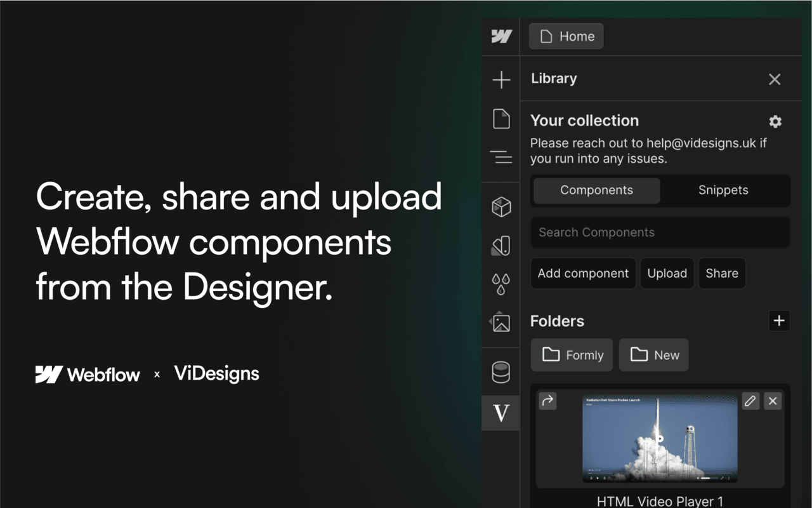This screenshot has width=812, height=508.
Task: Edit the HTML Video Player 1 component
Action: coord(750,401)
